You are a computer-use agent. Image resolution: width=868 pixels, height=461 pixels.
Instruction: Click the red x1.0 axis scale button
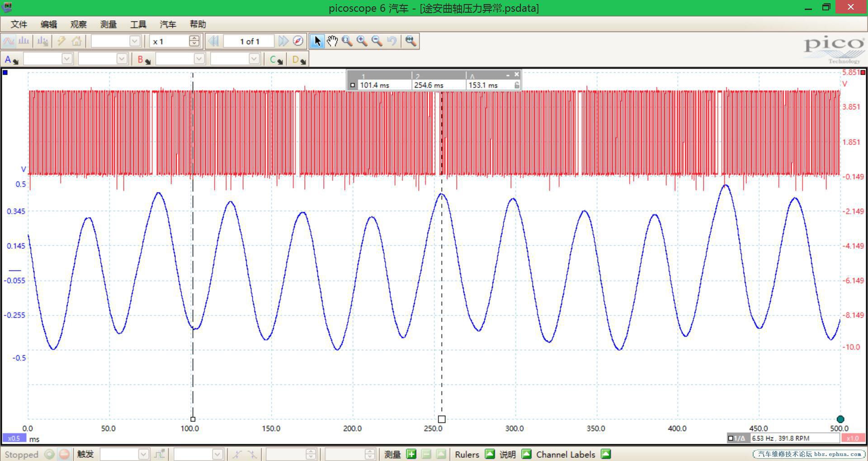point(853,438)
